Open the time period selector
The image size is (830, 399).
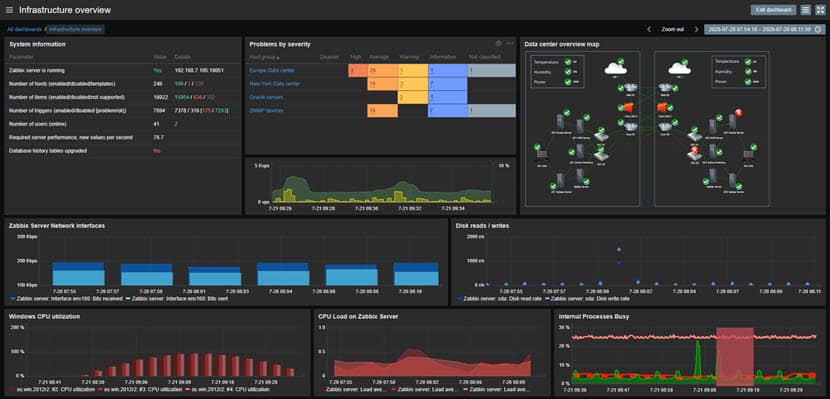click(764, 30)
